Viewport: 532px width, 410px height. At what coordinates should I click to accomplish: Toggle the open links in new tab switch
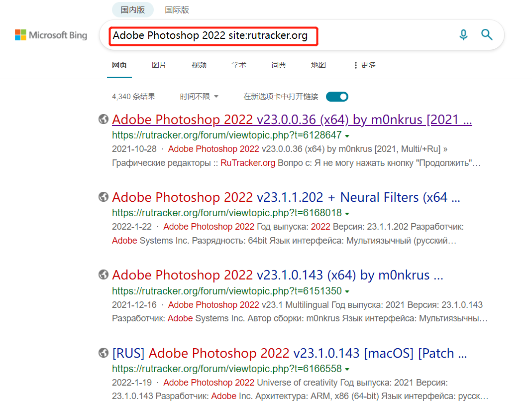337,97
